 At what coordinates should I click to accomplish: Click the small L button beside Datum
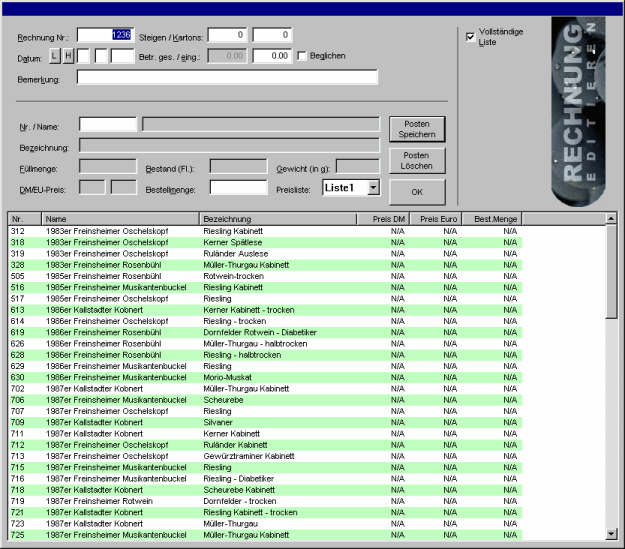click(56, 56)
